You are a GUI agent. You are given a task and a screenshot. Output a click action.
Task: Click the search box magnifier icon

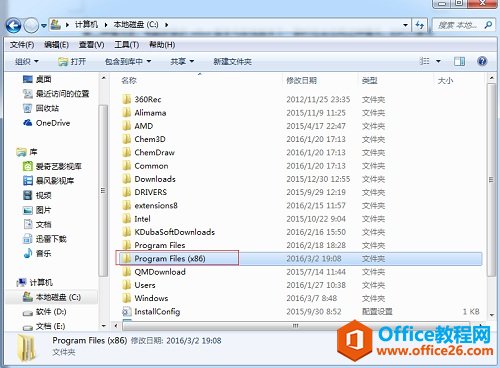488,25
